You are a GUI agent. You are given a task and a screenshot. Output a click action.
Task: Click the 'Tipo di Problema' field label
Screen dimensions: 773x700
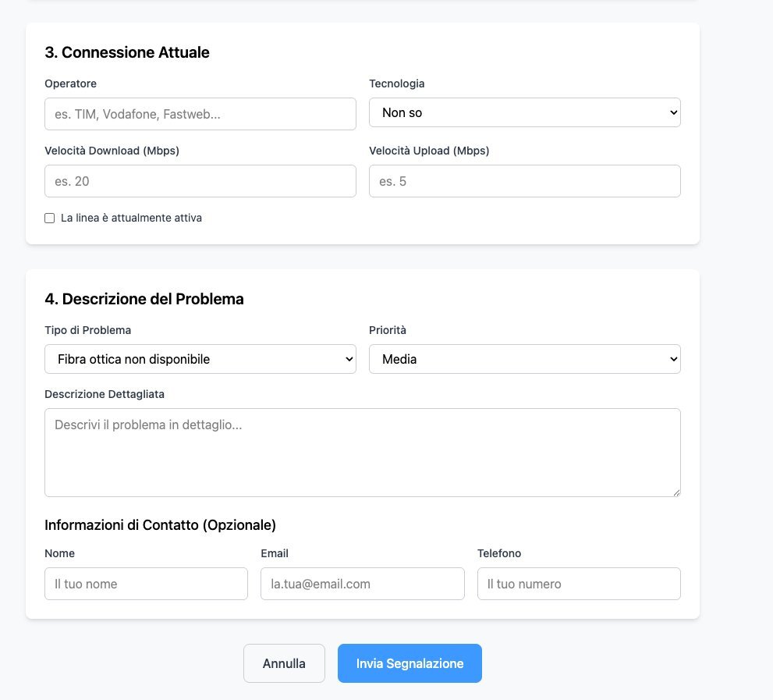tap(88, 330)
